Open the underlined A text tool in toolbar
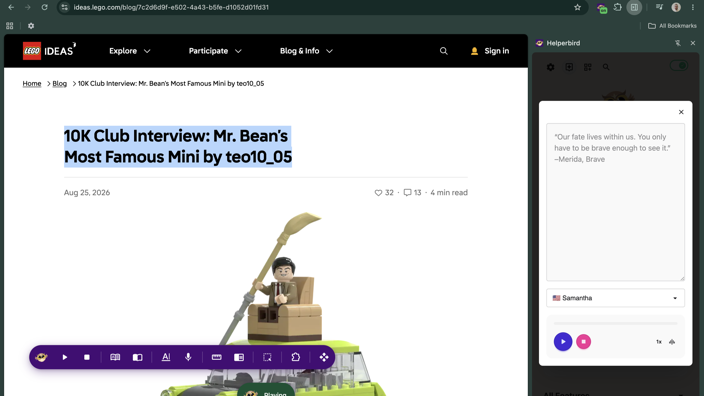The image size is (704, 396). (x=166, y=357)
